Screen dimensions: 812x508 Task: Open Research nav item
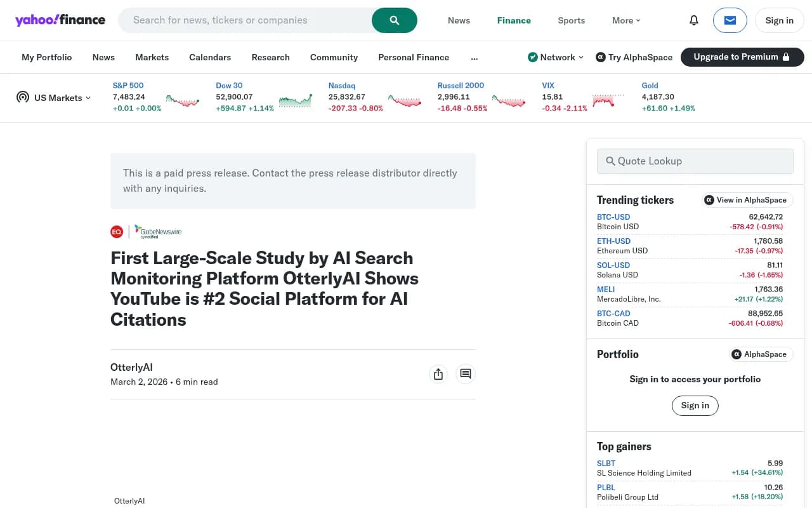271,57
